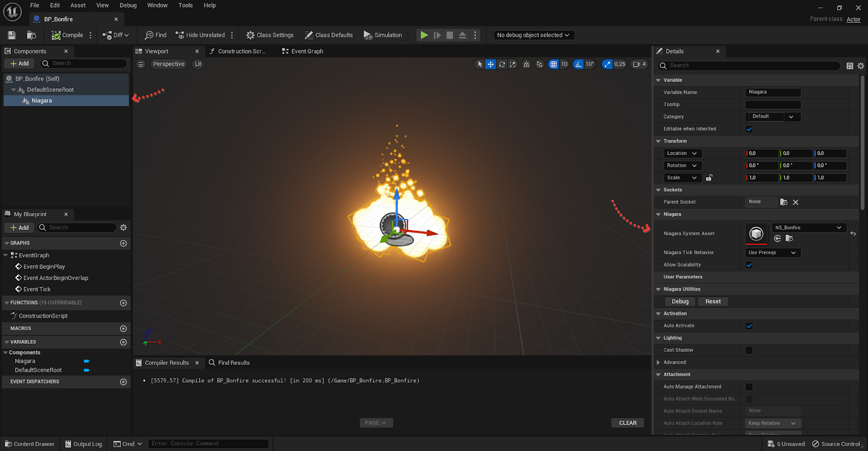
Task: Disable the Auto Activate checkbox
Action: pyautogui.click(x=749, y=326)
